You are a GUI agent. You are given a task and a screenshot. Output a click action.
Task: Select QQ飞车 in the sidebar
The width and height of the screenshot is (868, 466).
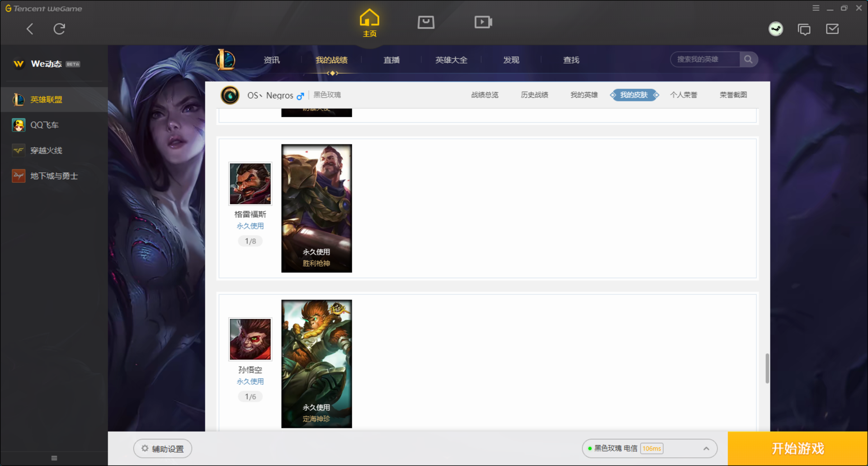click(x=54, y=125)
